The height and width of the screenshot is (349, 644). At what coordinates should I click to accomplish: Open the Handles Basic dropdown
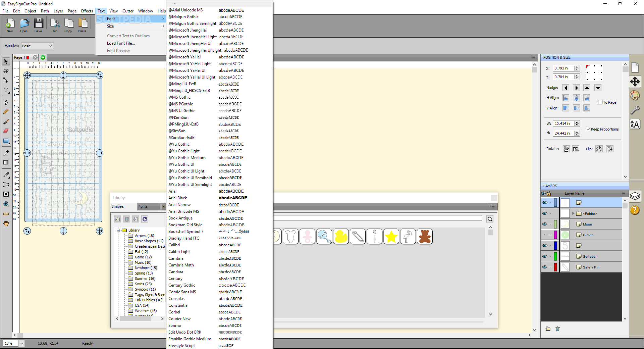(x=37, y=46)
